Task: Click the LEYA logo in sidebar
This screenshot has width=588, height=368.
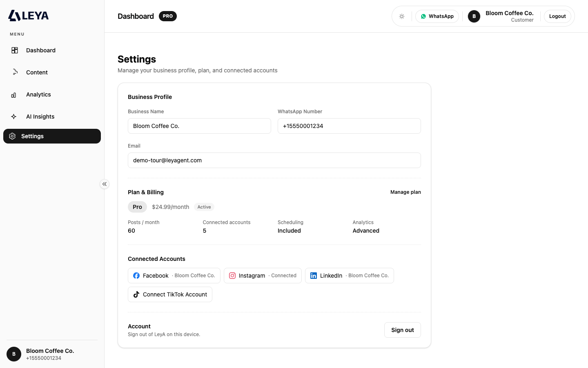Action: 29,16
